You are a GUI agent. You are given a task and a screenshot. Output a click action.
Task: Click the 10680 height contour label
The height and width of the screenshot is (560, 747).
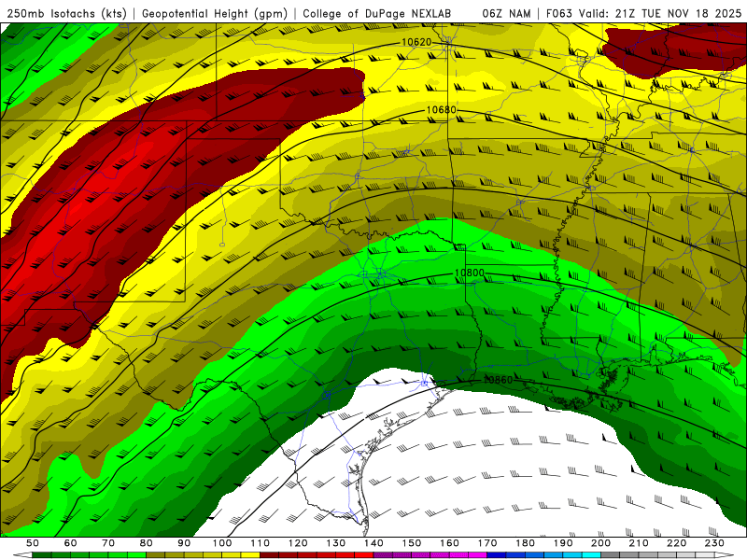[441, 110]
